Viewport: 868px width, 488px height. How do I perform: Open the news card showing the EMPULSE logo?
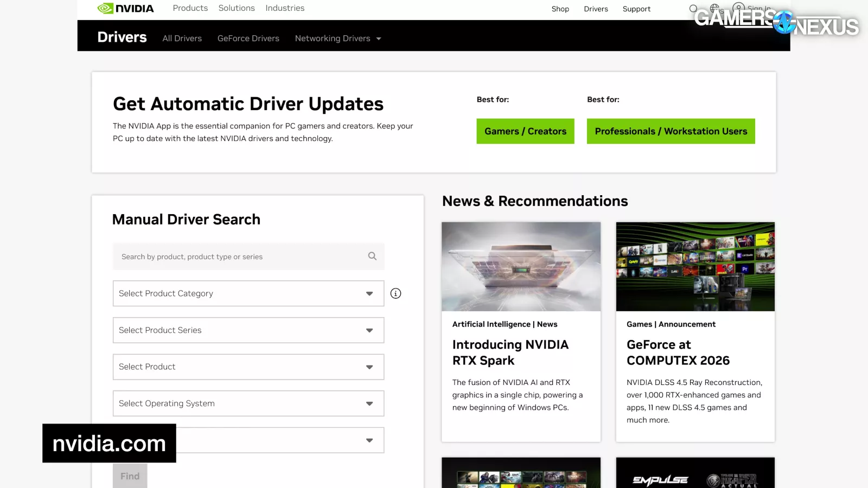coord(695,473)
